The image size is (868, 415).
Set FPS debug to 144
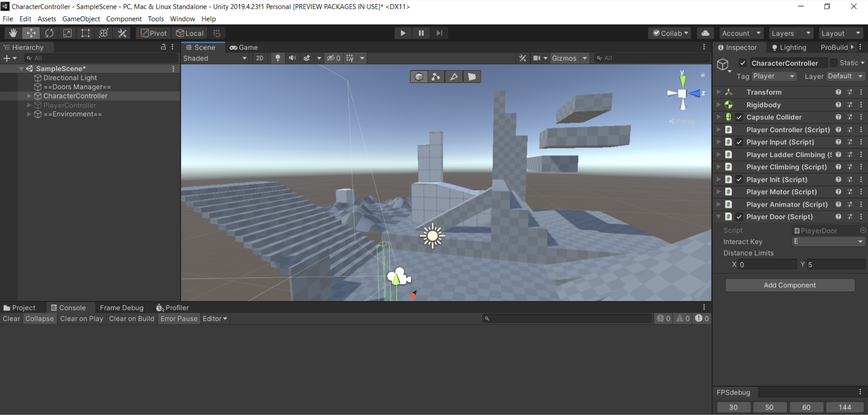coord(845,407)
